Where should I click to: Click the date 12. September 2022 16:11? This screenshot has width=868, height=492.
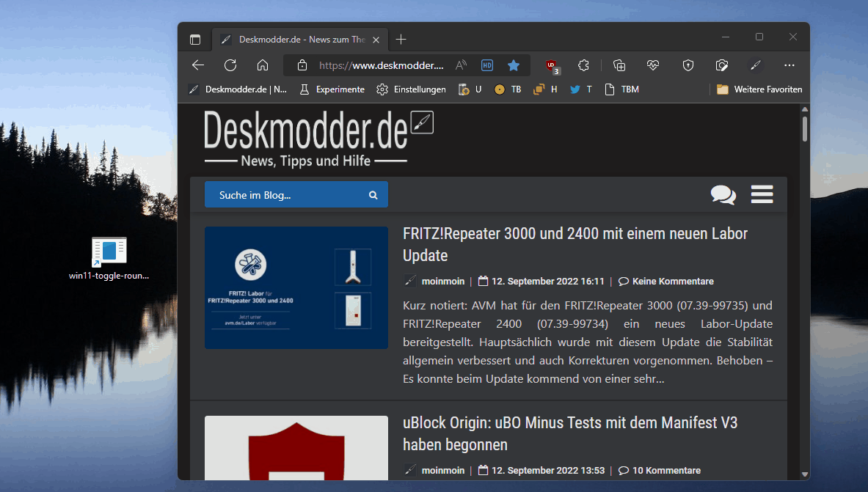547,281
